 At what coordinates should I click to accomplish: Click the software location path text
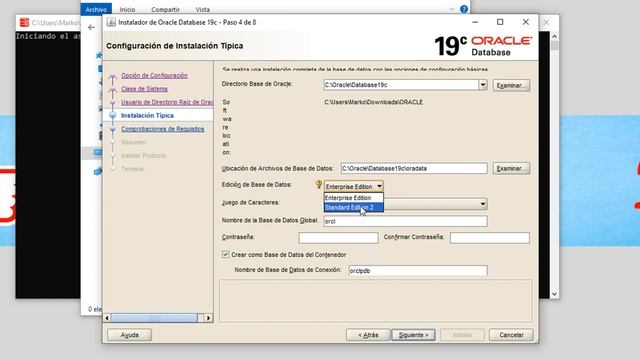(x=373, y=102)
